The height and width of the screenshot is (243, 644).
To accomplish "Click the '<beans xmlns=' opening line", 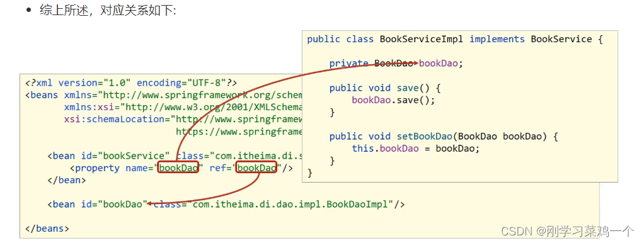I will 163,95.
